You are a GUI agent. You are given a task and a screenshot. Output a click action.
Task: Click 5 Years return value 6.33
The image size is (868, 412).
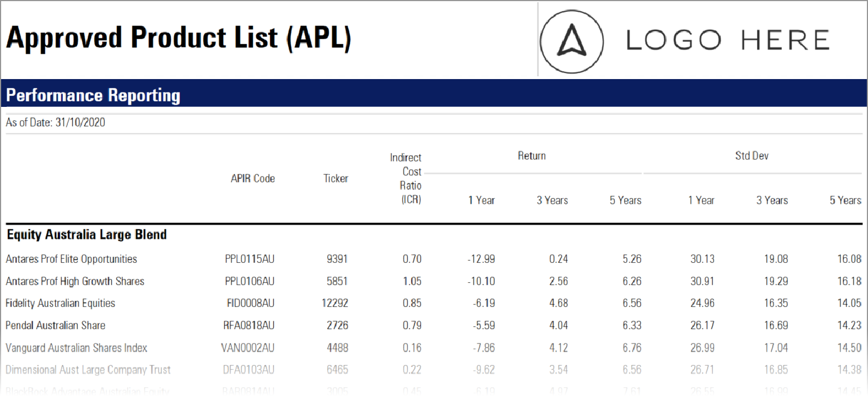click(632, 325)
